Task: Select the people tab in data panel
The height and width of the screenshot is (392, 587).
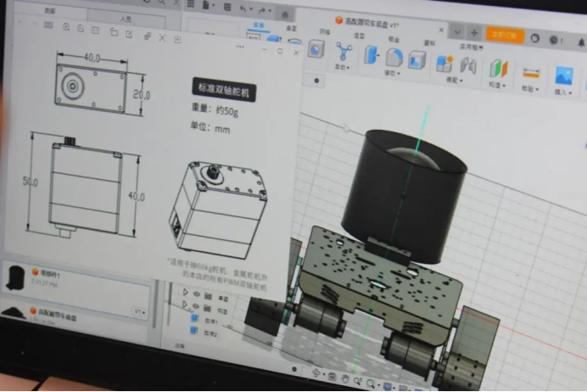Action: pyautogui.click(x=126, y=19)
